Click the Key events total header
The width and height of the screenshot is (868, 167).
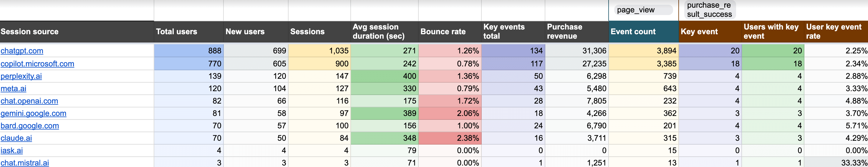pyautogui.click(x=513, y=32)
